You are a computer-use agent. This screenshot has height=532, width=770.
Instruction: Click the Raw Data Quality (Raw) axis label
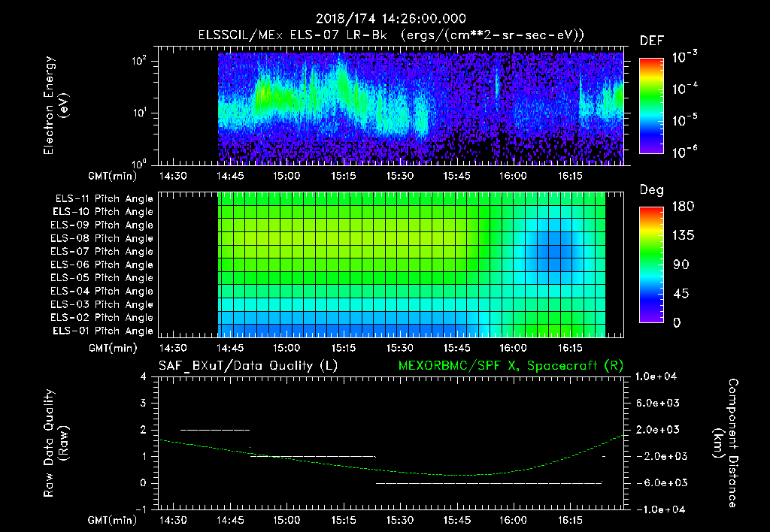(56, 443)
